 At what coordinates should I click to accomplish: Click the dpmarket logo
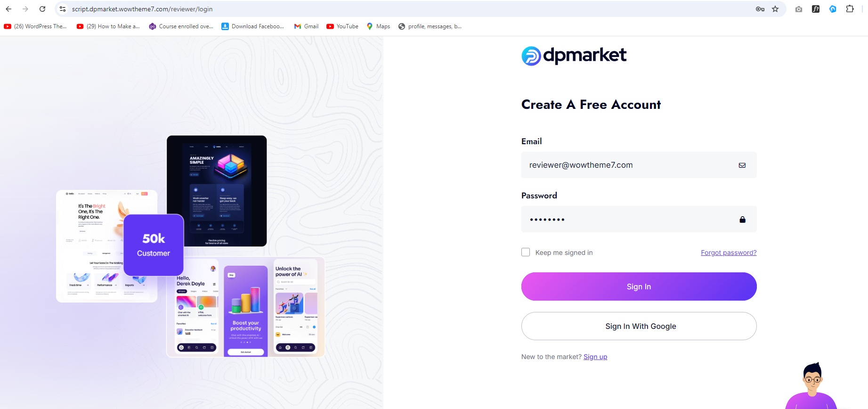click(x=574, y=56)
